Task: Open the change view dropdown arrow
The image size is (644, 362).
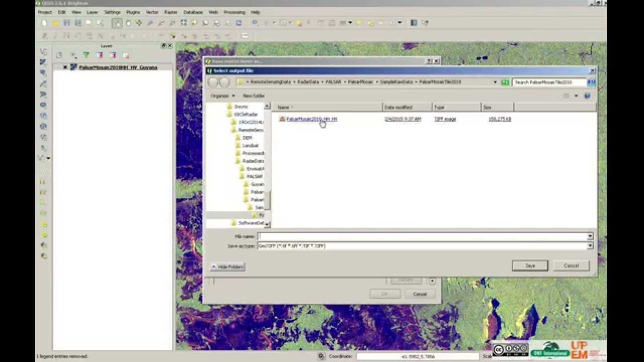Action: pyautogui.click(x=576, y=96)
